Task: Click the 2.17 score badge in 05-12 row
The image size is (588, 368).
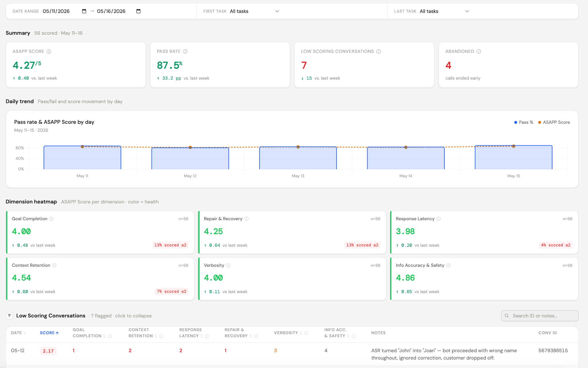Action: (48, 351)
